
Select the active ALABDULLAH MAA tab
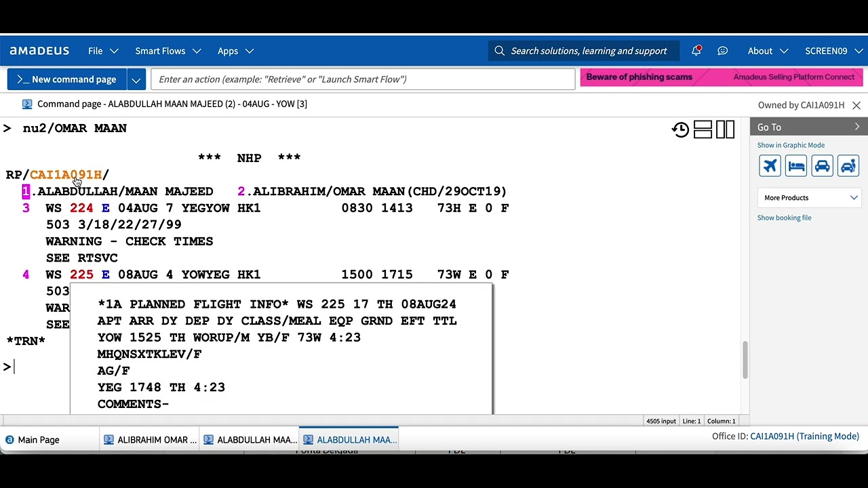349,440
